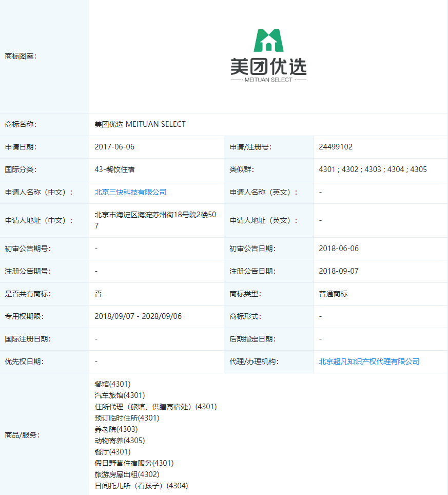Open agency link 北京超凡知识产权代理有限公司
448x495 pixels.
(369, 361)
